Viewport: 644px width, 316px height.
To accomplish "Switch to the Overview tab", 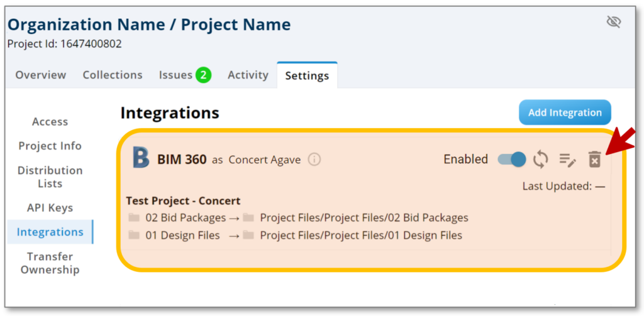I will click(41, 75).
